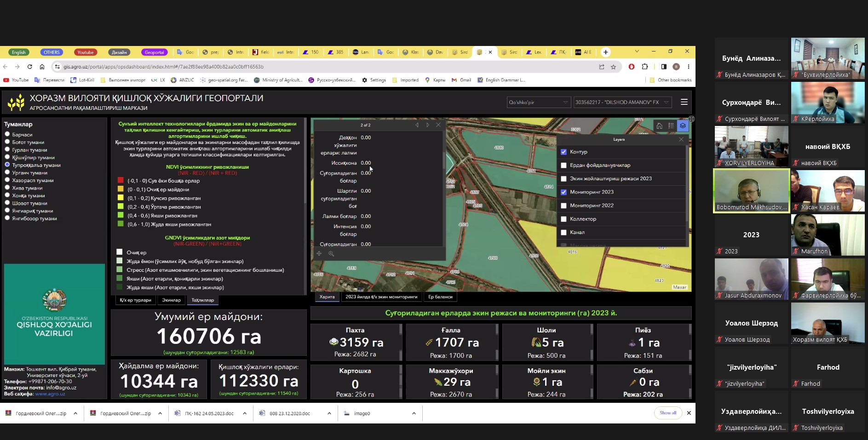Click the map Home extent icon
The image size is (868, 440).
(659, 126)
